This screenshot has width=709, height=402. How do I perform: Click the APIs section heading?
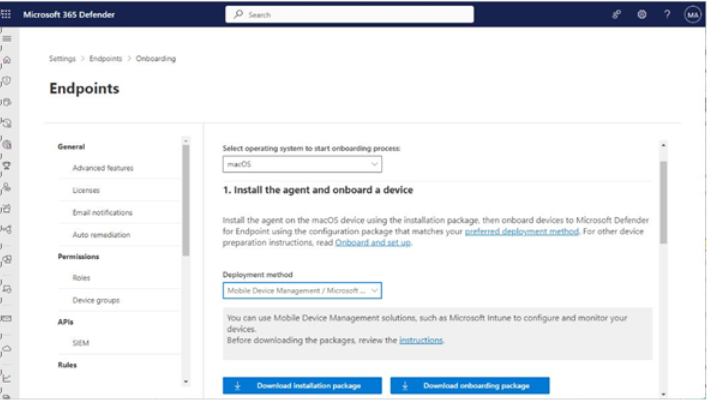[x=66, y=322]
